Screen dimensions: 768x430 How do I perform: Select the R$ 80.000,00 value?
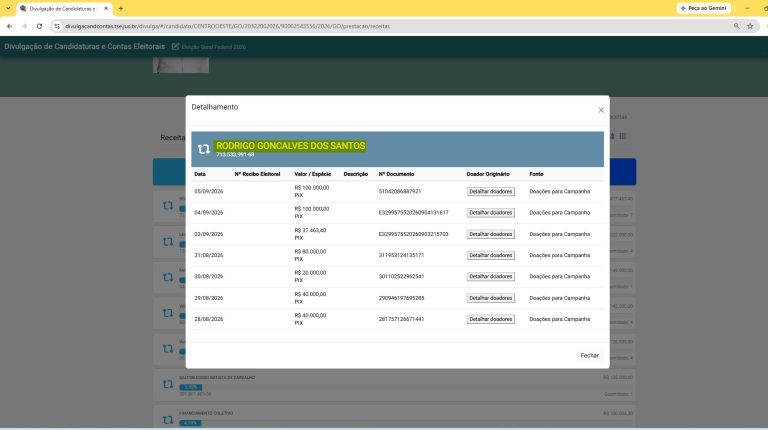tap(310, 252)
